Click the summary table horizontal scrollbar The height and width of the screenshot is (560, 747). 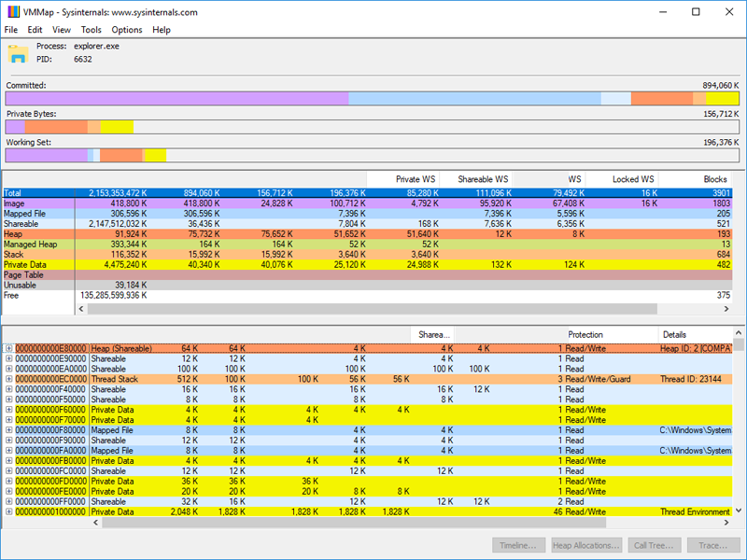(x=373, y=308)
